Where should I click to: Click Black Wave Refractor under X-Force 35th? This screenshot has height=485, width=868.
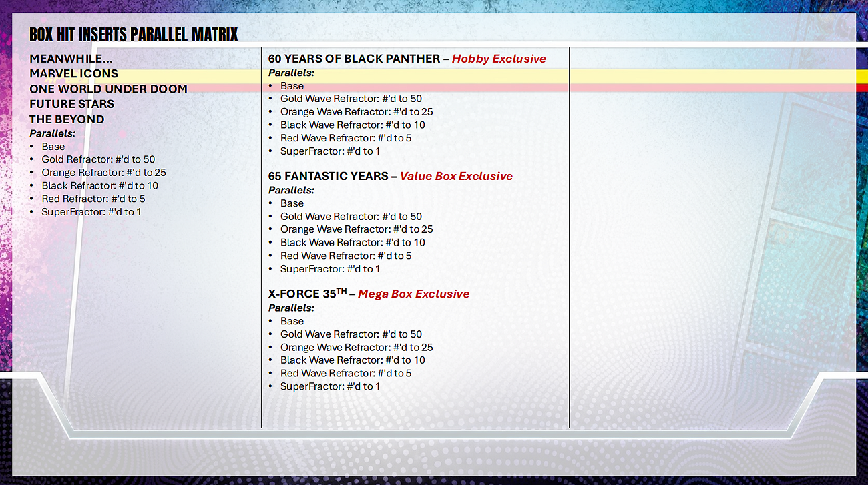[x=353, y=360]
